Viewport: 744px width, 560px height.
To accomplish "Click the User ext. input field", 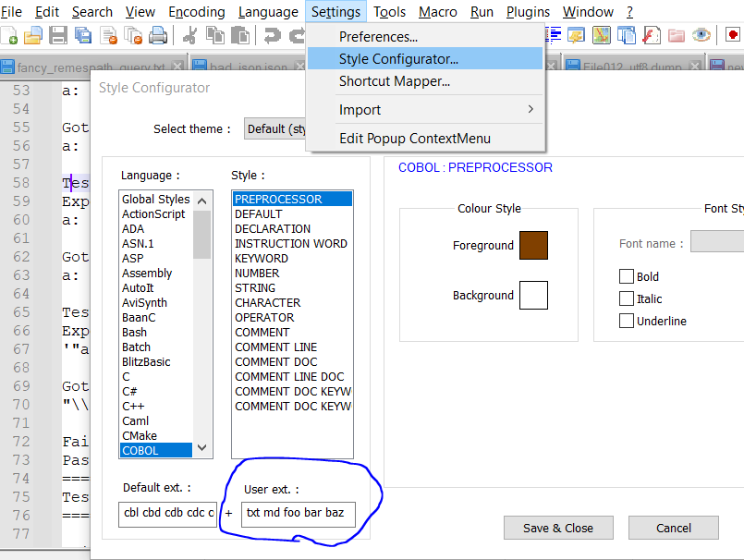I will 298,515.
